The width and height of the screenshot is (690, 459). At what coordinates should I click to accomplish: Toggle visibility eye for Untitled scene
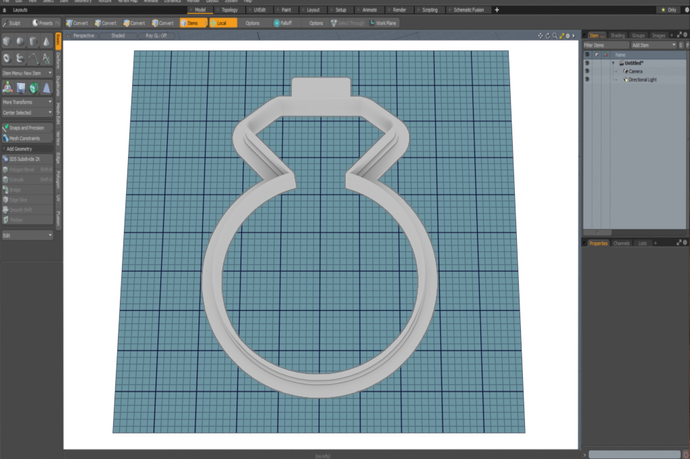click(587, 63)
